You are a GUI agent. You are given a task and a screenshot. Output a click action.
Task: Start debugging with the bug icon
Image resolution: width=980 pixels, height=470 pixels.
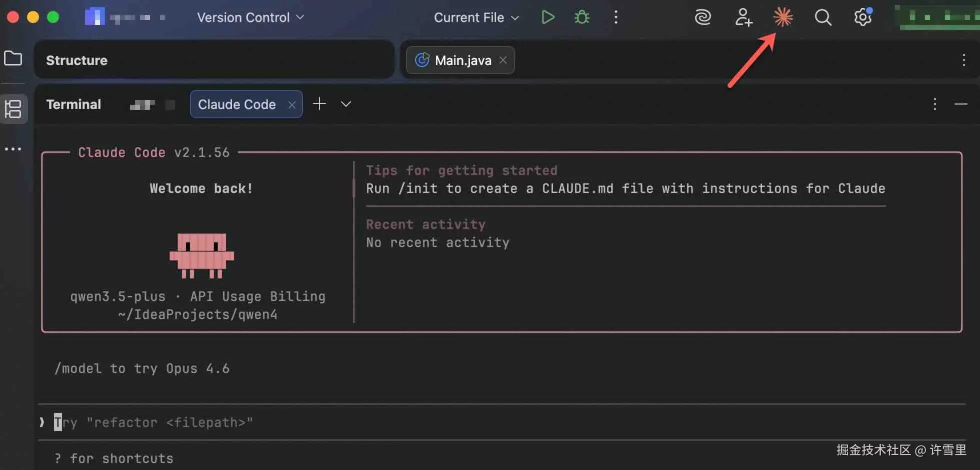coord(582,17)
